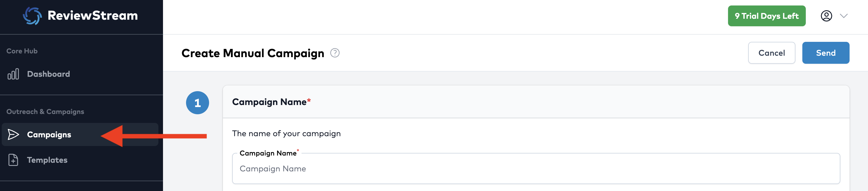Click the Core Hub section heading
The image size is (868, 191).
(22, 51)
